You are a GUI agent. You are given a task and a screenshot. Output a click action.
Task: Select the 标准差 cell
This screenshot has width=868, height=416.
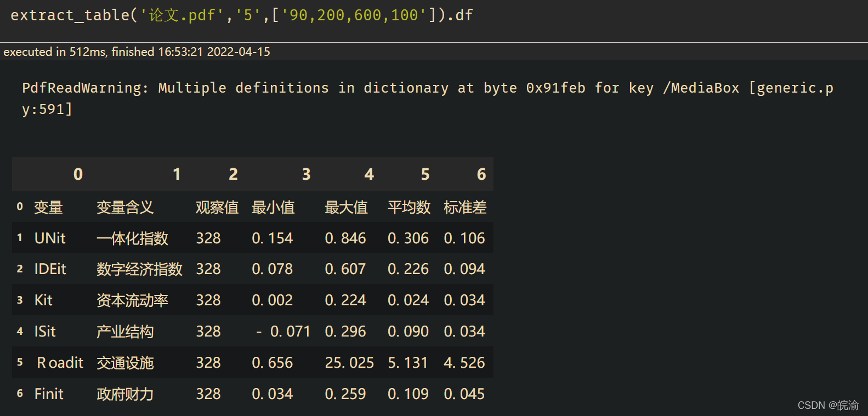(x=465, y=207)
